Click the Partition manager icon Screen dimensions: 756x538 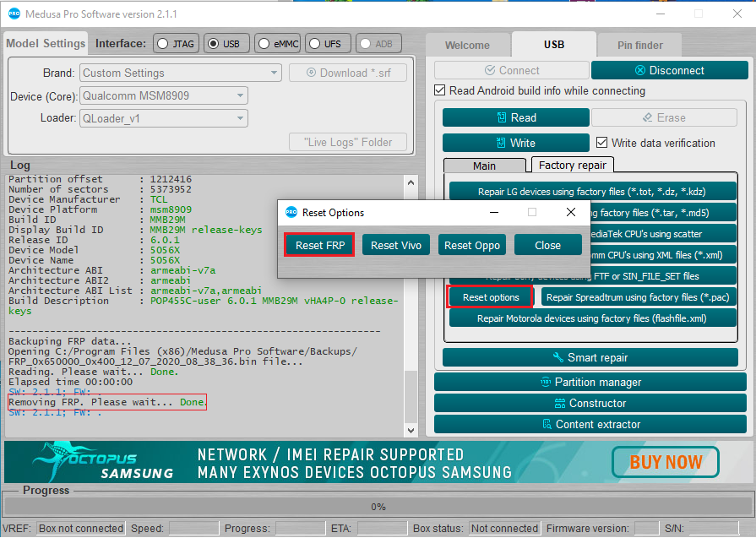[546, 383]
